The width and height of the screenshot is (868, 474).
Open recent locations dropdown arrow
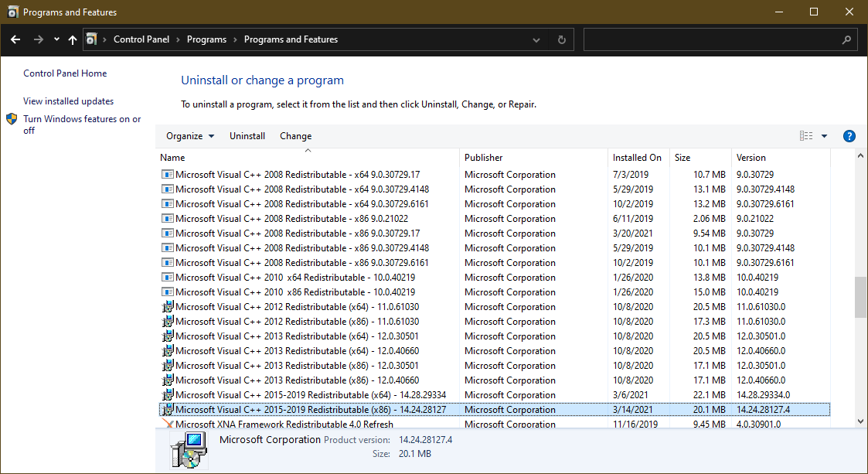tap(56, 39)
